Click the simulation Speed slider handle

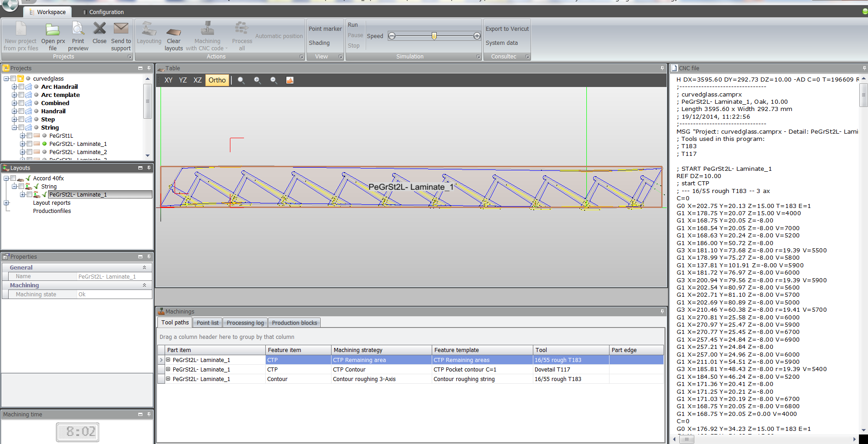(434, 36)
